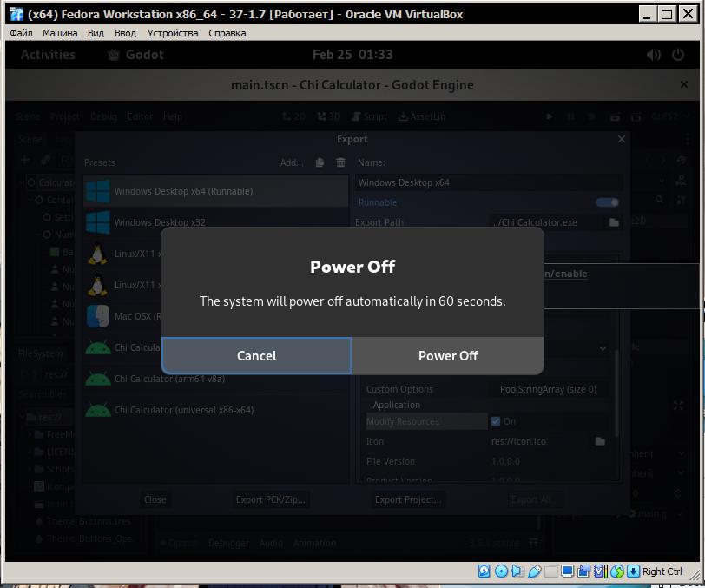Select Chi Calculator (universal x86-x64) preset
Screen dimensions: 705x588
[x=216, y=410]
